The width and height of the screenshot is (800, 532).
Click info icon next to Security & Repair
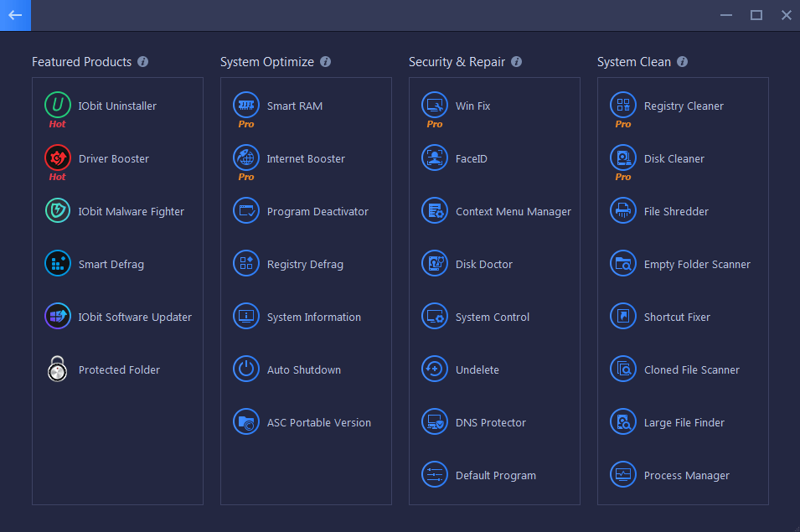coord(516,62)
